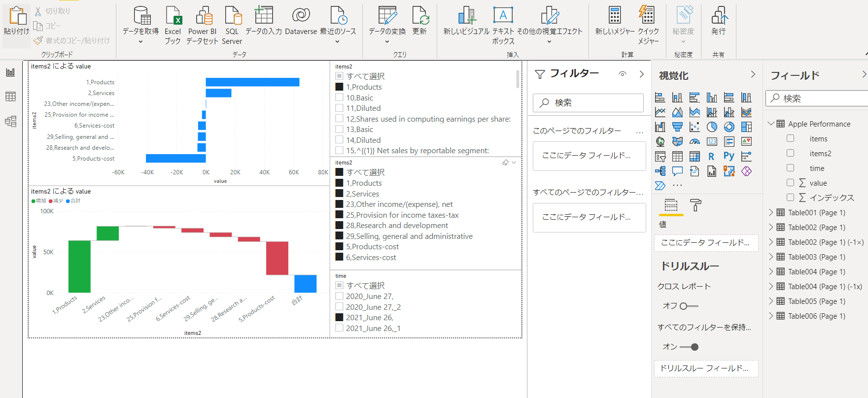Check the 11,Diluted slicer option
Image resolution: width=868 pixels, height=398 pixels.
[339, 108]
